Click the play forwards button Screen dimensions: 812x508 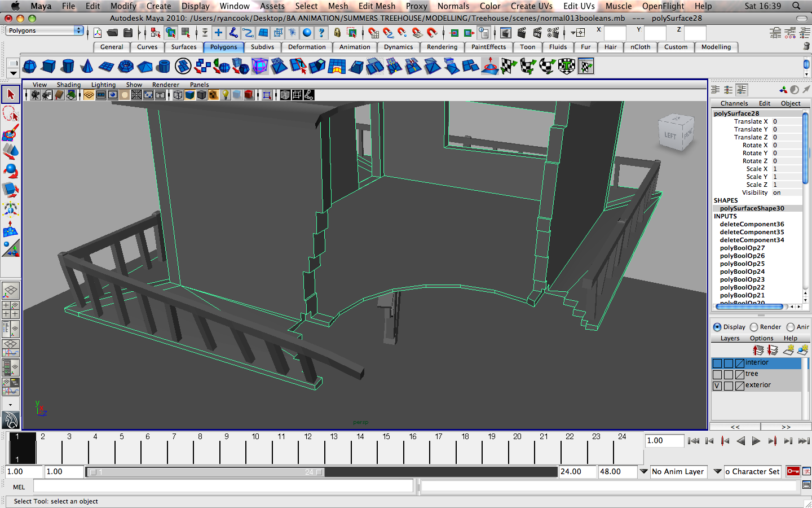tap(756, 441)
